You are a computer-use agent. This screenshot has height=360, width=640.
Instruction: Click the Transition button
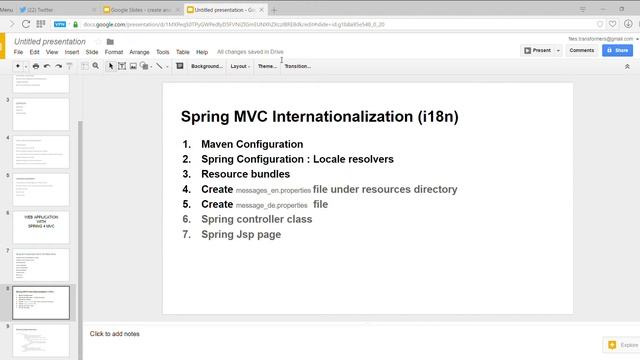pos(298,66)
